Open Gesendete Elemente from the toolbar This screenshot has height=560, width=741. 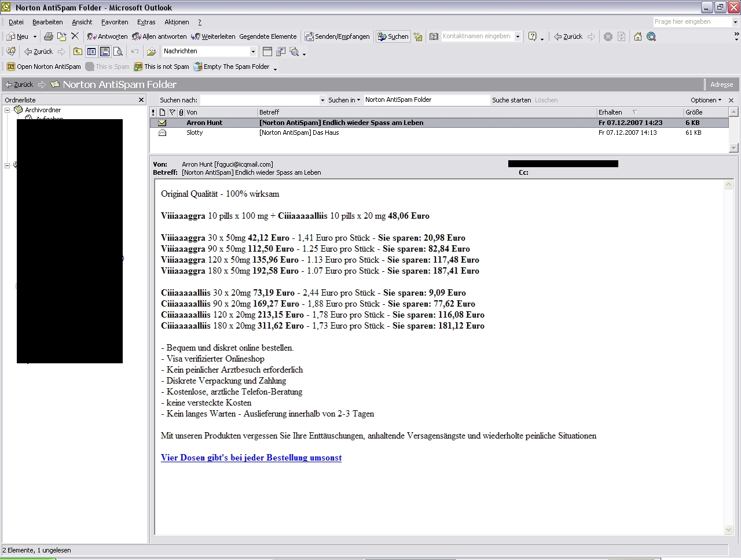point(268,36)
